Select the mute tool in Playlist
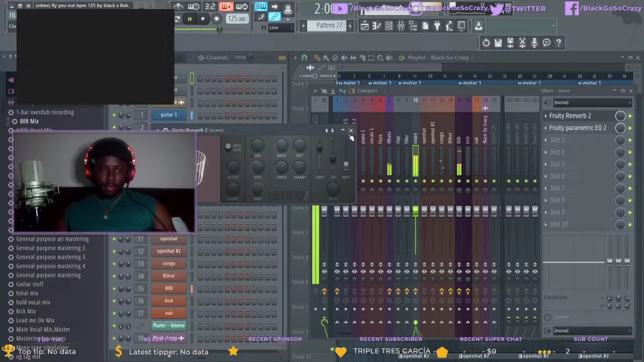 (344, 58)
